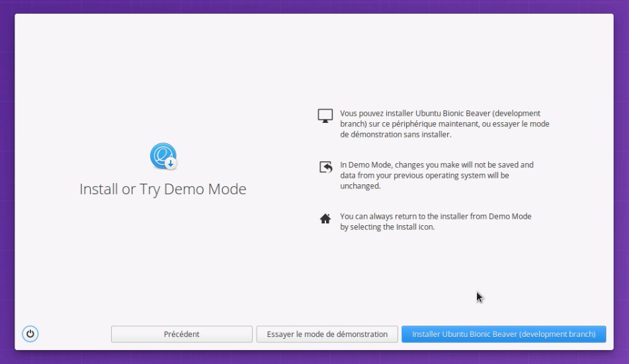The width and height of the screenshot is (629, 364).
Task: Choose Essayer le mode de démonstration
Action: click(x=327, y=334)
